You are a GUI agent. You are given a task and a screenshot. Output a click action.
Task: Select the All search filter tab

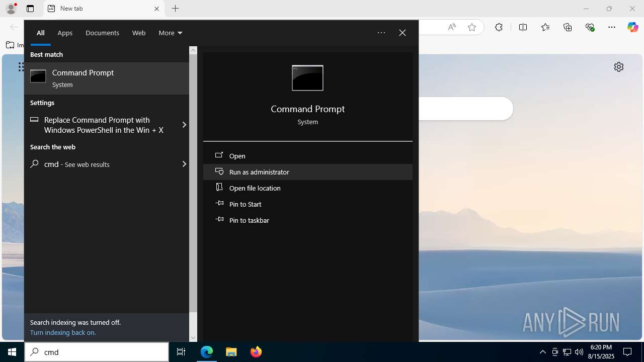tap(41, 33)
